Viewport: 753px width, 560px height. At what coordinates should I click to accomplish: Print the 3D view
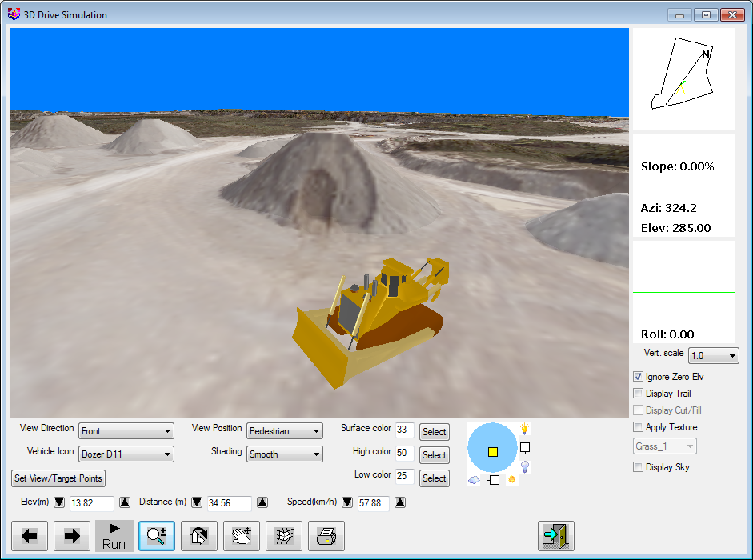[326, 535]
